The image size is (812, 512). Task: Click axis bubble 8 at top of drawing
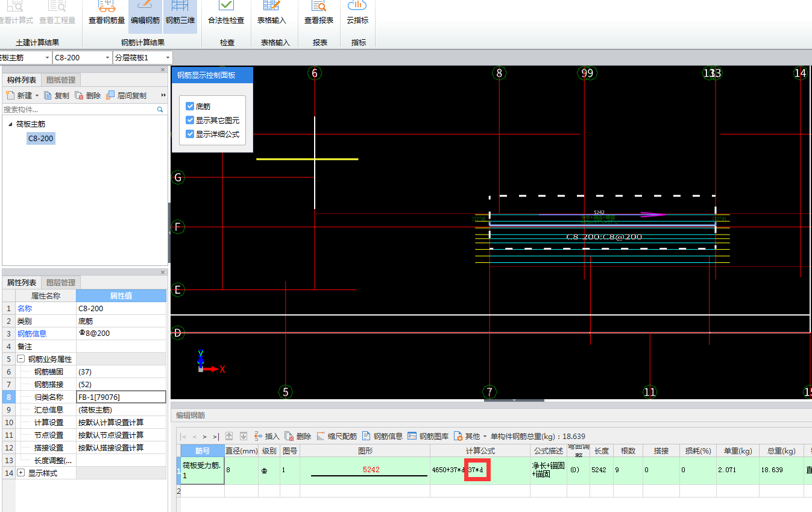(499, 73)
